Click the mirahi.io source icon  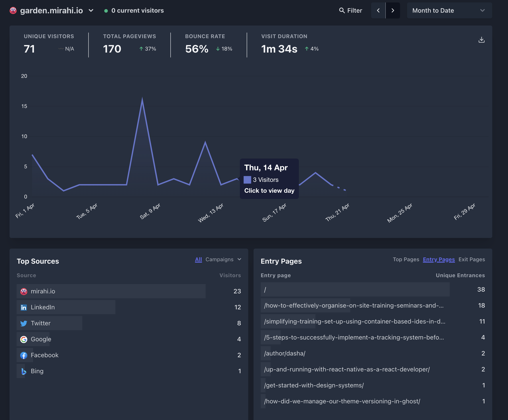pos(24,291)
